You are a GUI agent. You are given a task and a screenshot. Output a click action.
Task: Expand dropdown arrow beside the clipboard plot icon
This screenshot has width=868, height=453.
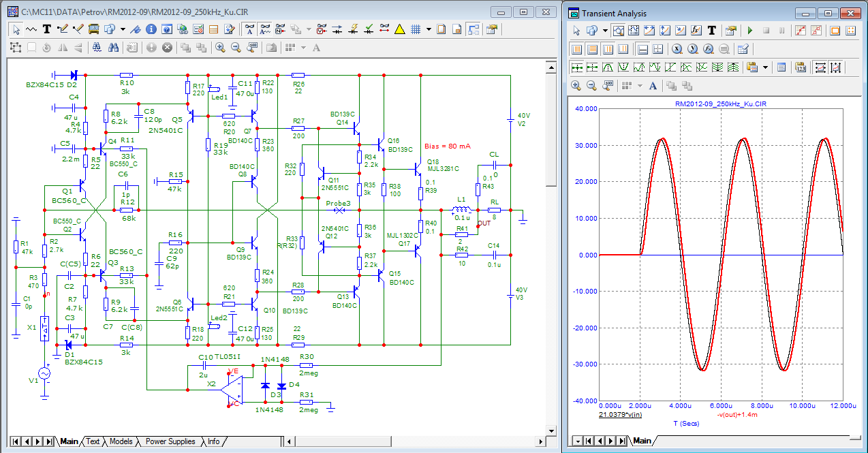[766, 67]
